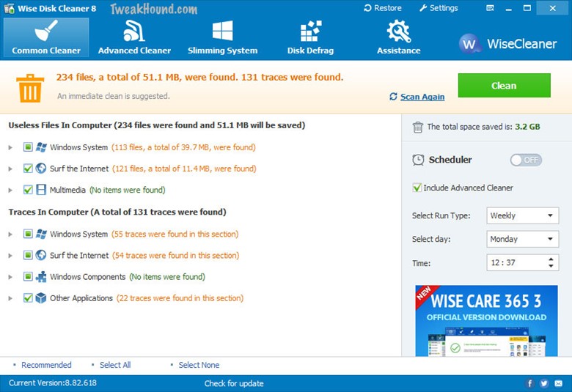Viewport: 572px width, 392px height.
Task: Toggle Windows Components checkbox
Action: tap(28, 276)
